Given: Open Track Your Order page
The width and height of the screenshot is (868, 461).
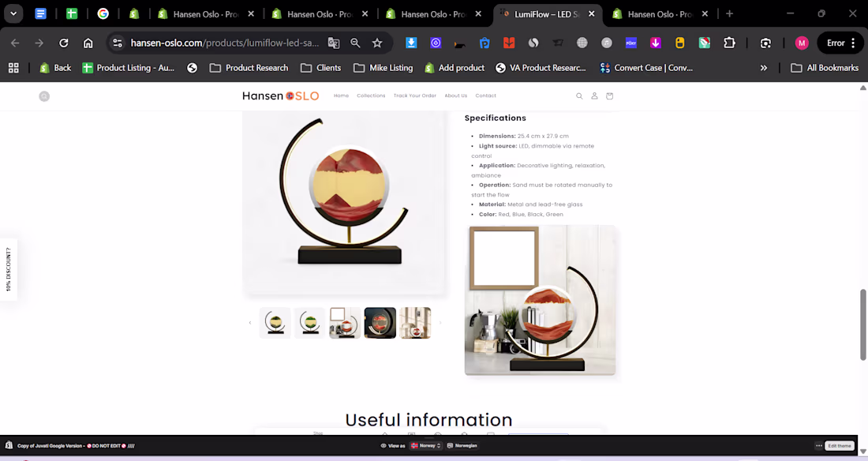Looking at the screenshot, I should coord(414,96).
